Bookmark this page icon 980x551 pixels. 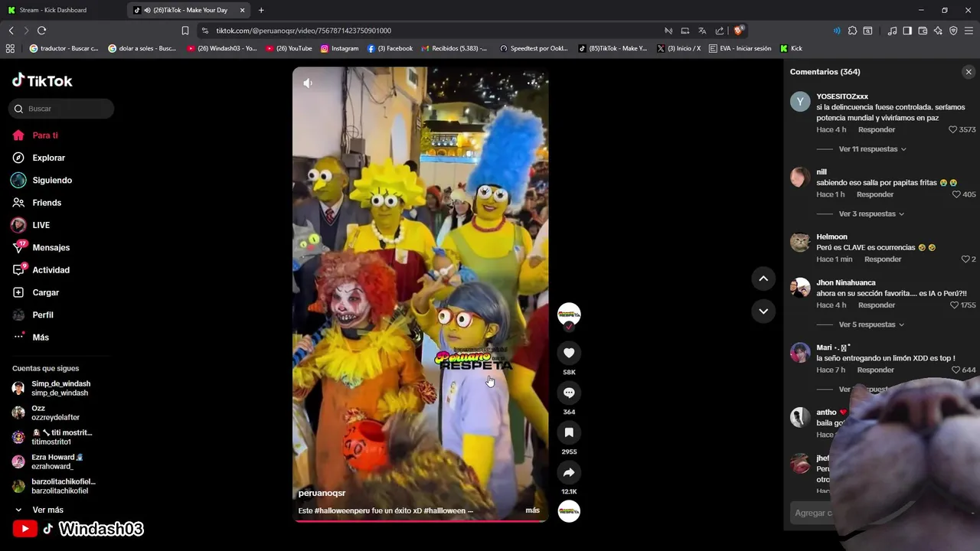coord(185,31)
